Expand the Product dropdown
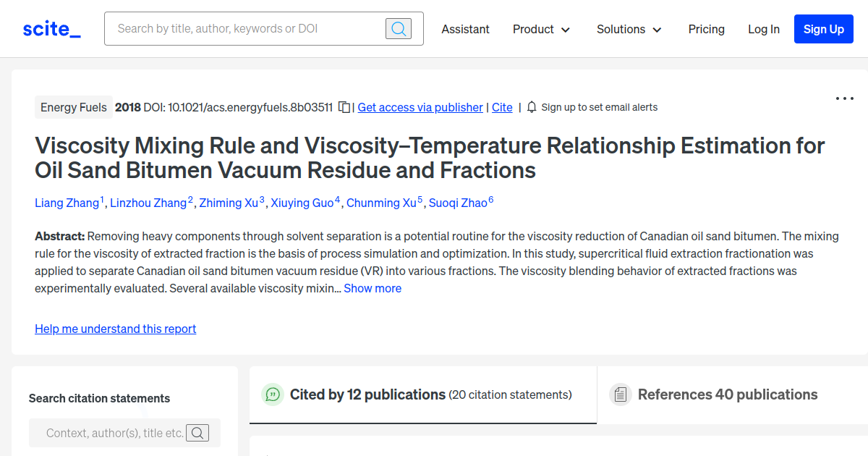This screenshot has height=456, width=868. pyautogui.click(x=541, y=29)
